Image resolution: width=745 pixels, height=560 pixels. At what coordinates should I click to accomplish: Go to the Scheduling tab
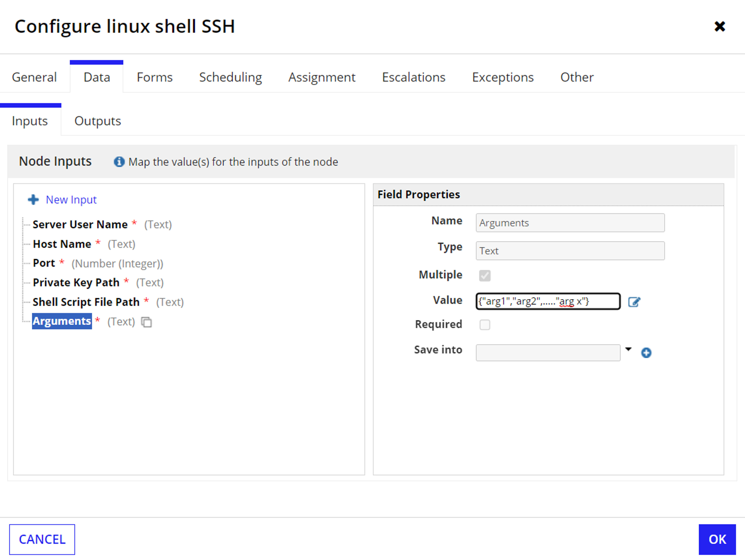[230, 77]
